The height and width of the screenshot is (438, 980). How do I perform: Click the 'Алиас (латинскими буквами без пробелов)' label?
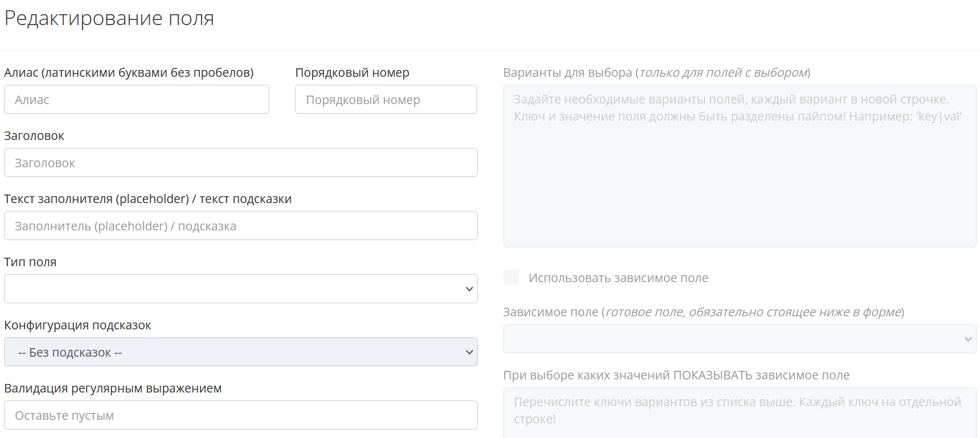129,73
